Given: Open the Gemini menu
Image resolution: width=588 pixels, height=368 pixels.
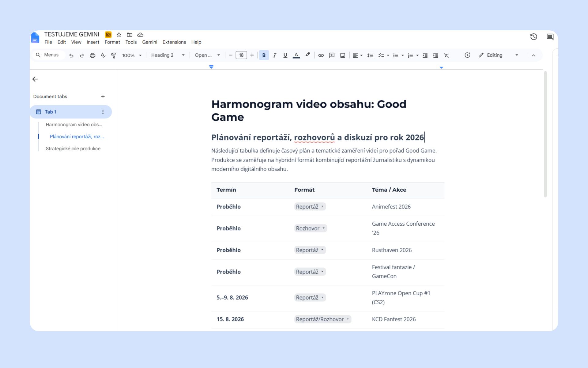Looking at the screenshot, I should [x=149, y=42].
